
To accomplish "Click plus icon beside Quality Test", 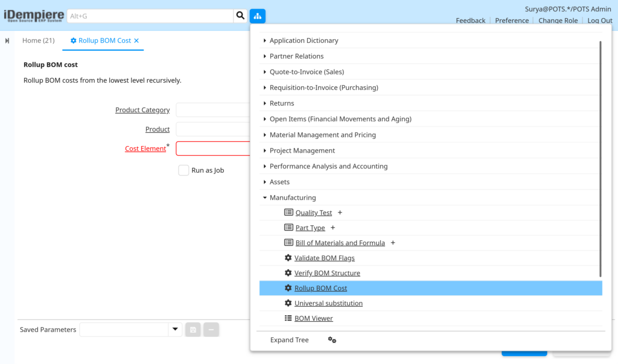I will click(x=340, y=212).
